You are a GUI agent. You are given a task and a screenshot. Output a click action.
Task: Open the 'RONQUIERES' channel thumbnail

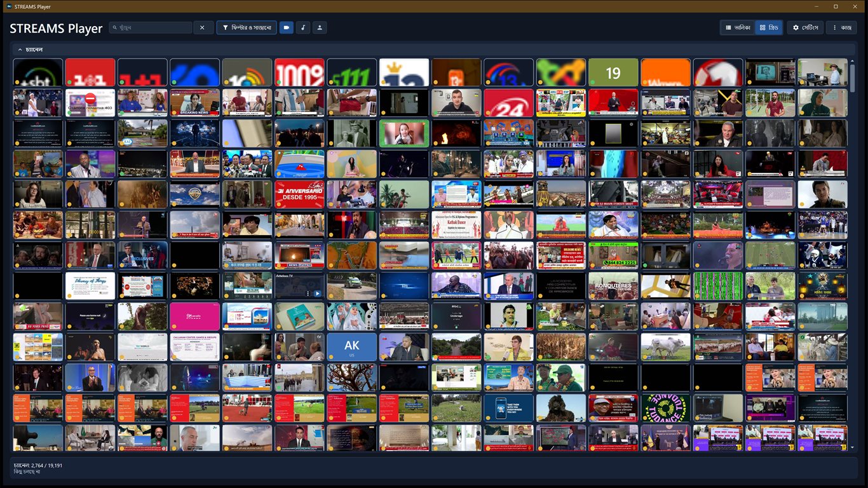tap(613, 286)
